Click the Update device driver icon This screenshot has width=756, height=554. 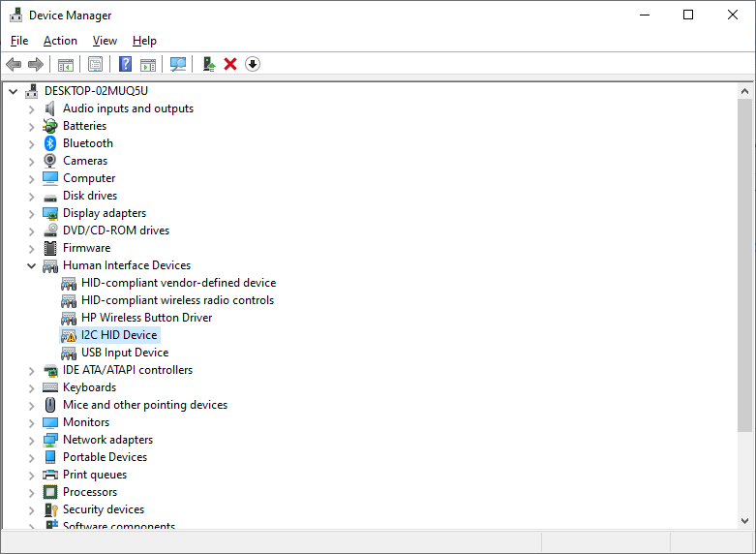pyautogui.click(x=209, y=64)
